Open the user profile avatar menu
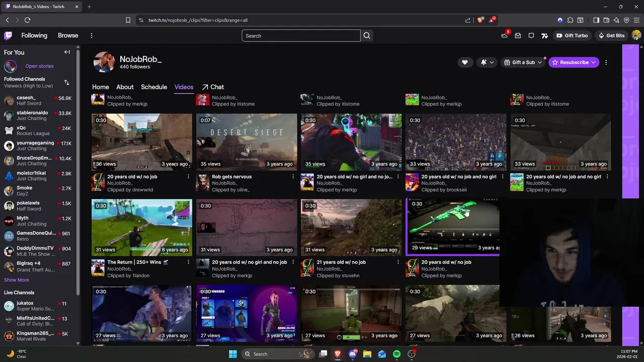Image resolution: width=644 pixels, height=362 pixels. pyautogui.click(x=636, y=36)
